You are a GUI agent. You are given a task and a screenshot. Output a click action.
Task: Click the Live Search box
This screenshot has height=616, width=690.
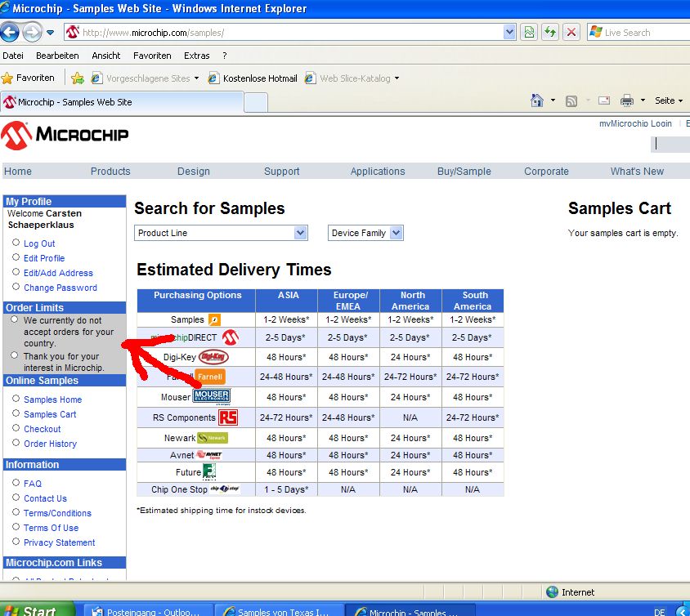(638, 33)
